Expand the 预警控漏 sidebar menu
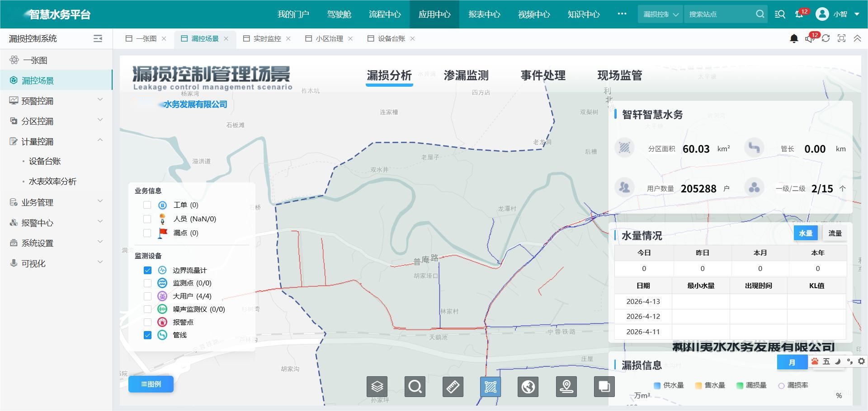 pos(56,101)
